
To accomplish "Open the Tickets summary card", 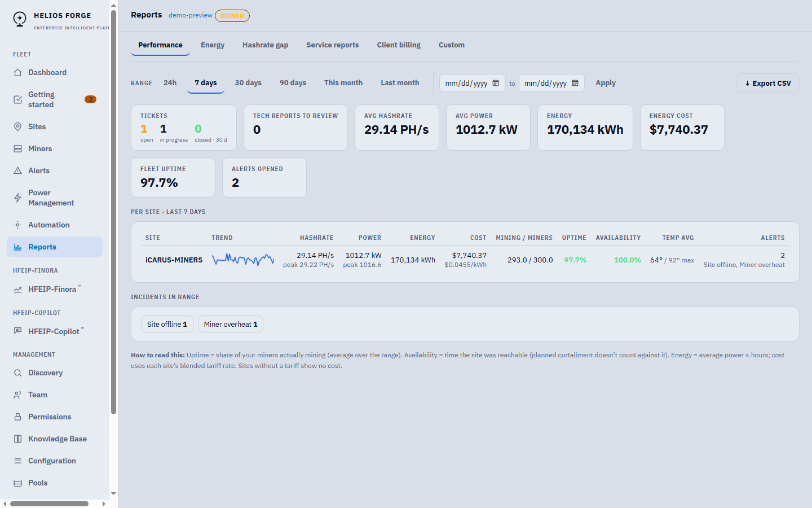I will coord(184,128).
